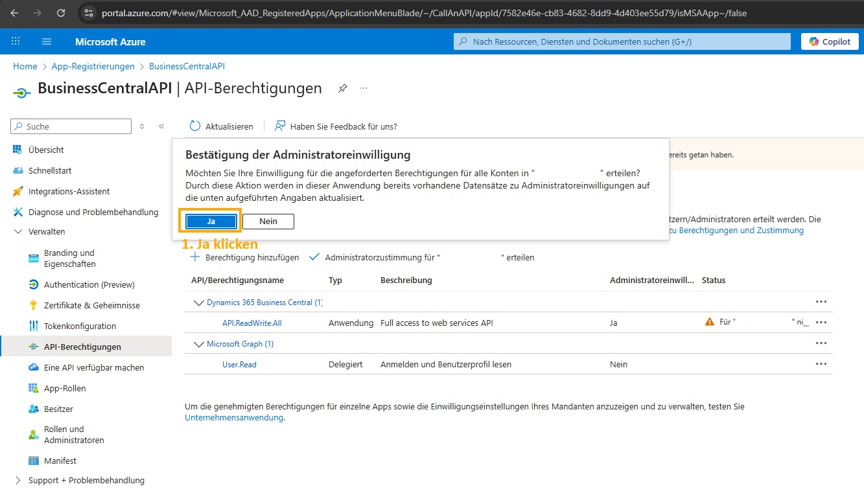Open Integrations-Assistent in sidebar
Viewport: 864px width, 504px height.
(x=69, y=191)
